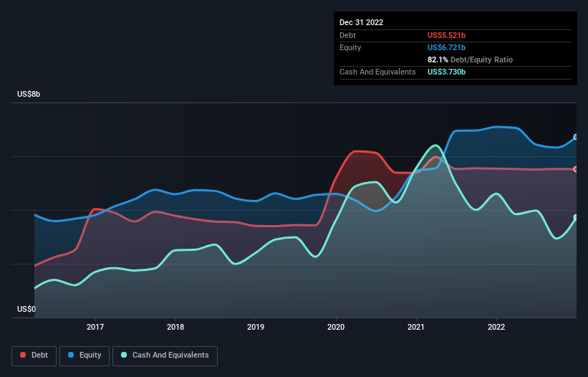Click the red Debt endpoint marker

point(576,169)
